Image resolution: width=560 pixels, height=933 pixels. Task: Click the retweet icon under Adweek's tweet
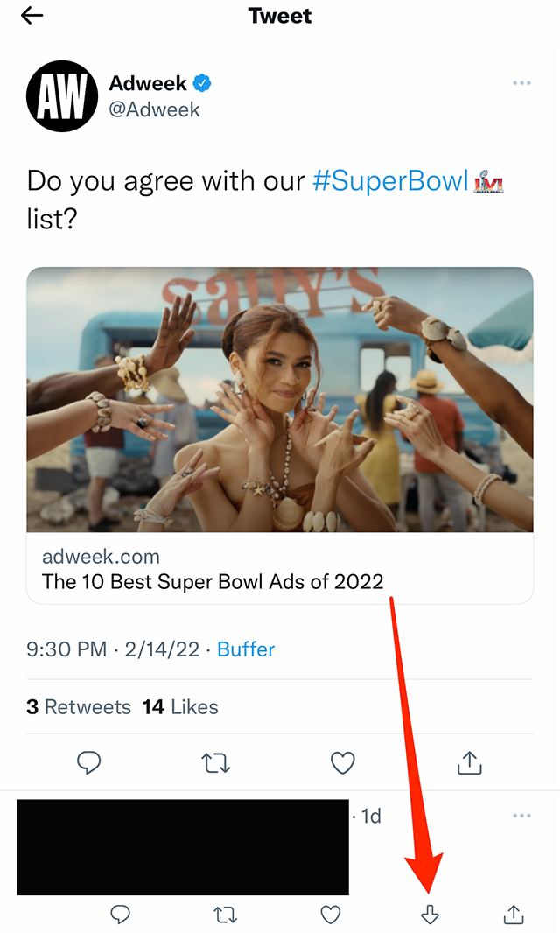(215, 762)
